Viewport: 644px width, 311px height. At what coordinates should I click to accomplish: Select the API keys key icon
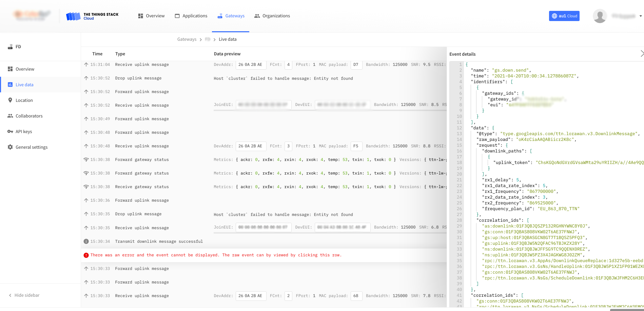click(11, 131)
